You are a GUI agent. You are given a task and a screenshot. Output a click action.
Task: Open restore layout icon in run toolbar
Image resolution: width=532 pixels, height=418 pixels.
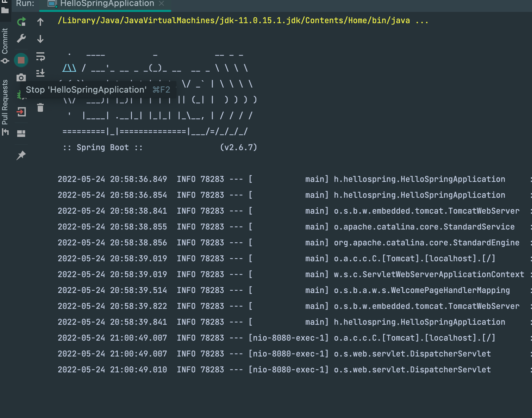(21, 133)
